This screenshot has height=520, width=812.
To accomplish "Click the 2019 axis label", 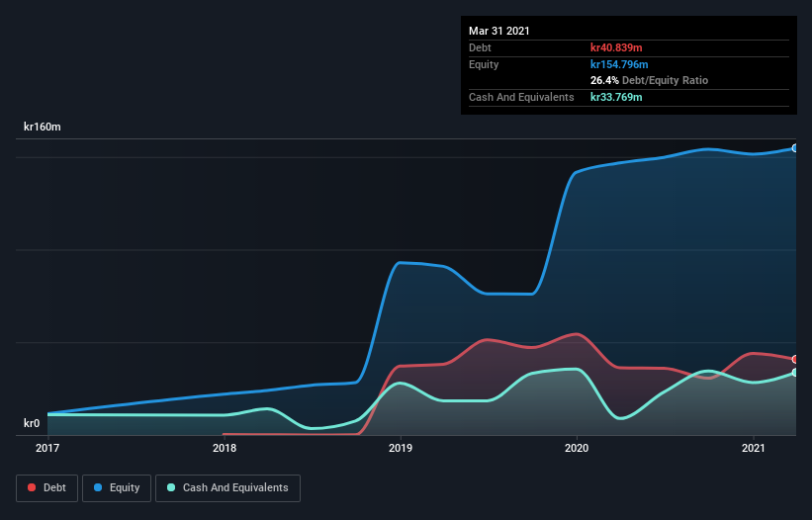I will (401, 448).
